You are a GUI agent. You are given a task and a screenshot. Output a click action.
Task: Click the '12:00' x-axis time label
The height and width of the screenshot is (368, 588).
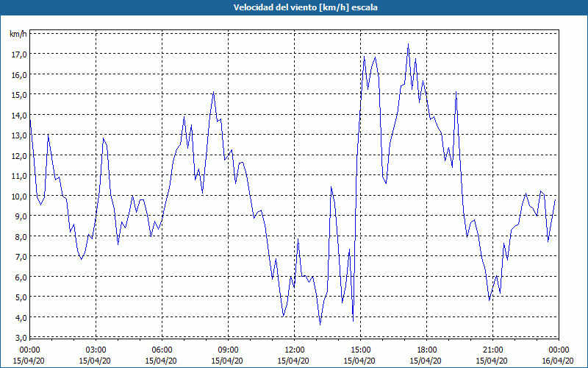pos(294,350)
